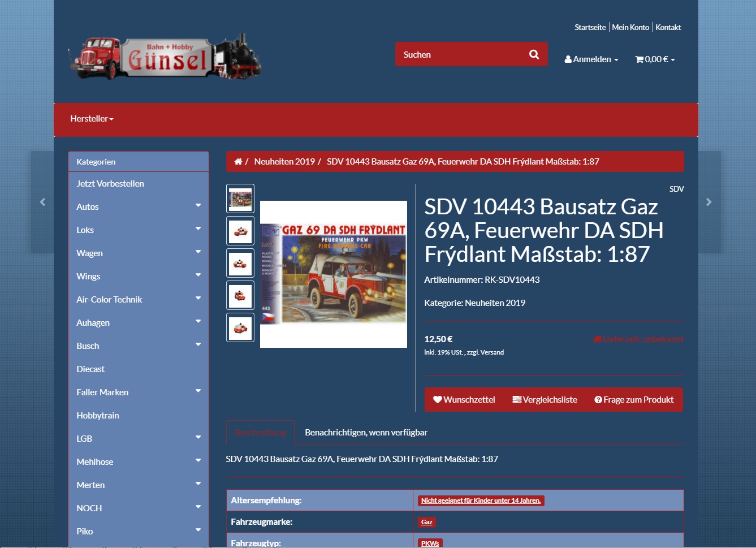Click the Bahn + Hobby Günsel logo
756x548 pixels.
(x=165, y=57)
